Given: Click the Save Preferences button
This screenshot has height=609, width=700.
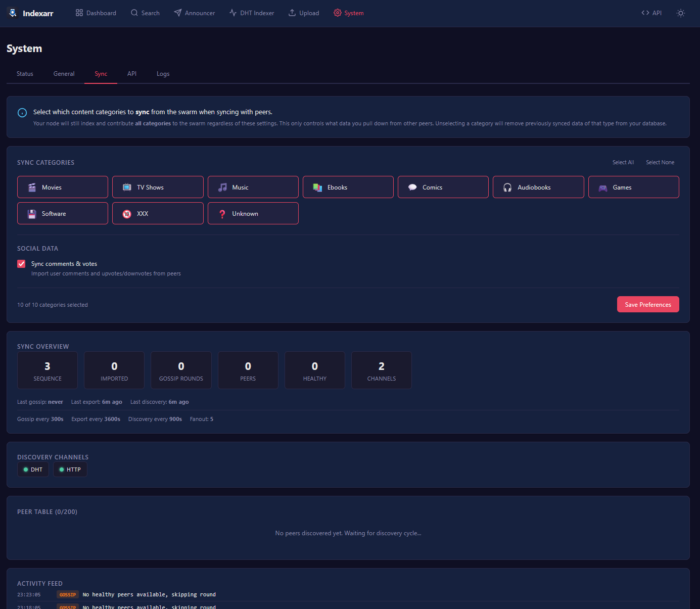Looking at the screenshot, I should click(x=647, y=304).
